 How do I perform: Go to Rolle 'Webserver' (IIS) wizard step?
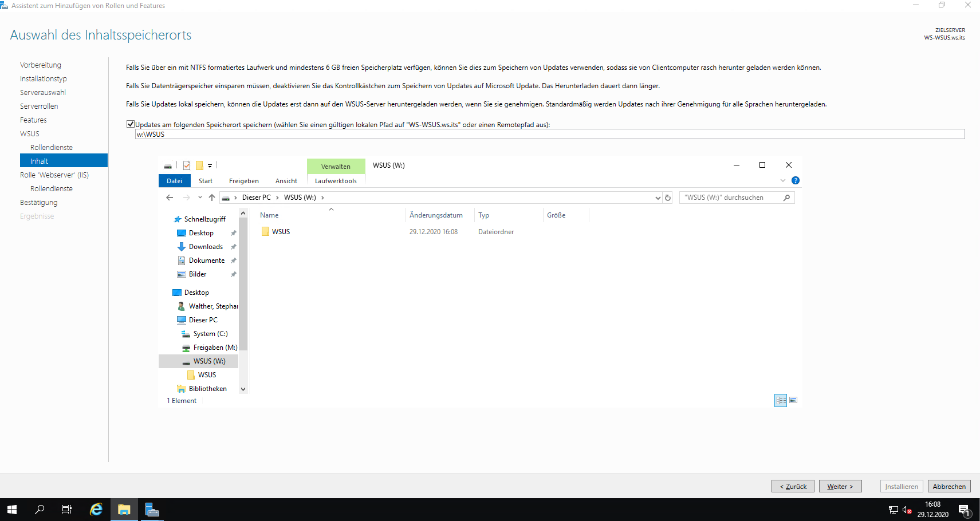pyautogui.click(x=54, y=175)
